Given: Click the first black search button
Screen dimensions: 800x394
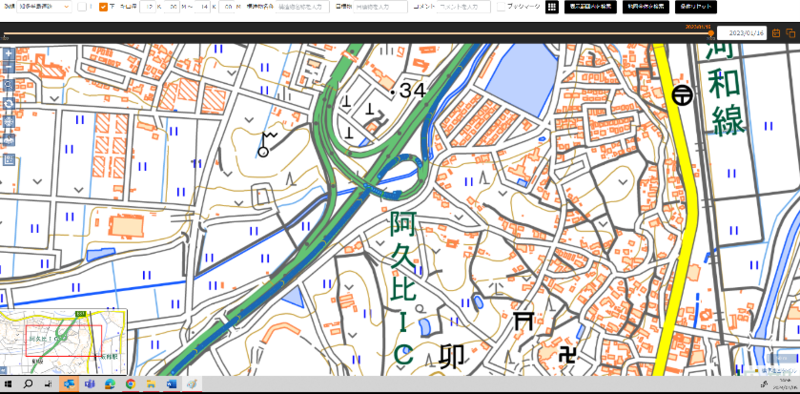Looking at the screenshot, I should pyautogui.click(x=590, y=7).
